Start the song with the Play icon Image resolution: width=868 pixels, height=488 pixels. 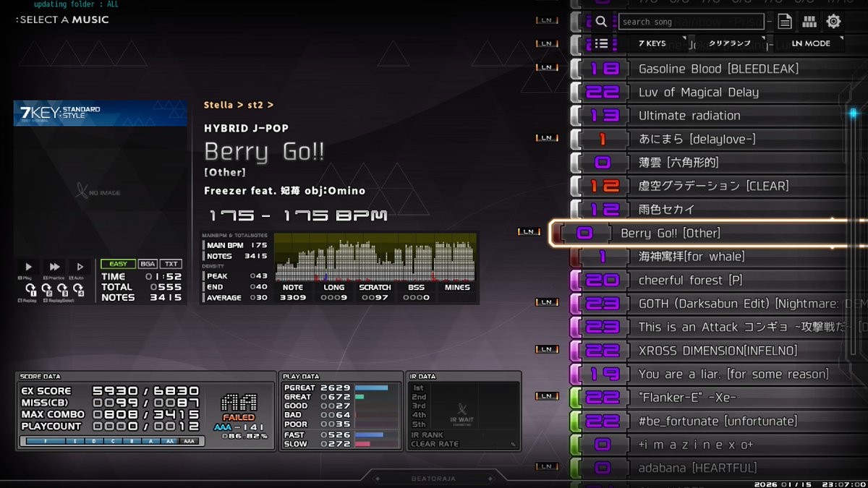pyautogui.click(x=29, y=267)
